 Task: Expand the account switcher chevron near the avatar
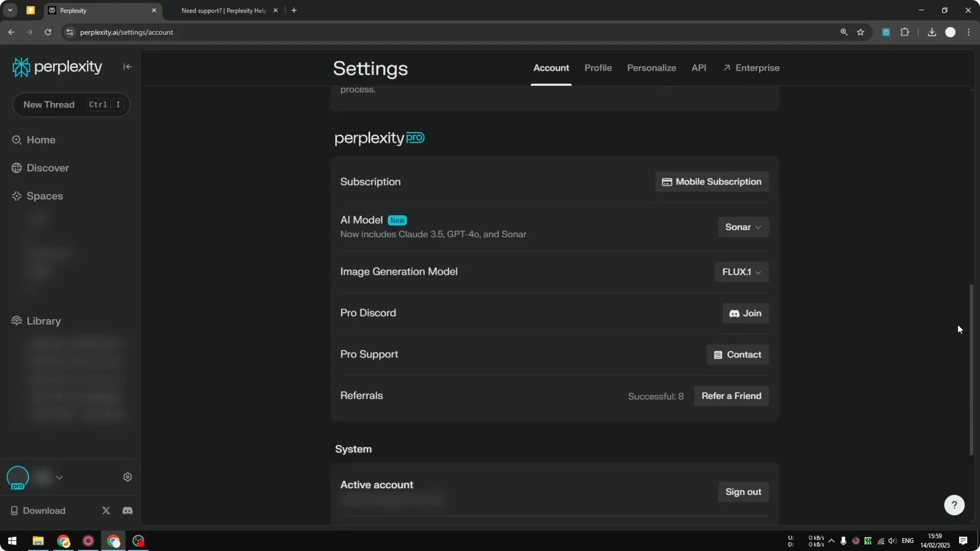pyautogui.click(x=60, y=477)
